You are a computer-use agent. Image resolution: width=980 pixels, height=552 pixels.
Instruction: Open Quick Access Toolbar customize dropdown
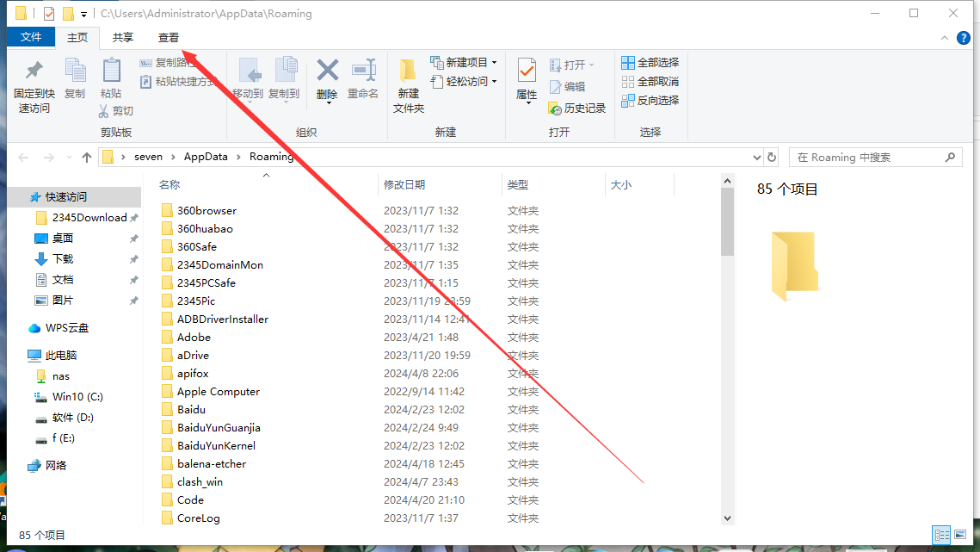83,14
